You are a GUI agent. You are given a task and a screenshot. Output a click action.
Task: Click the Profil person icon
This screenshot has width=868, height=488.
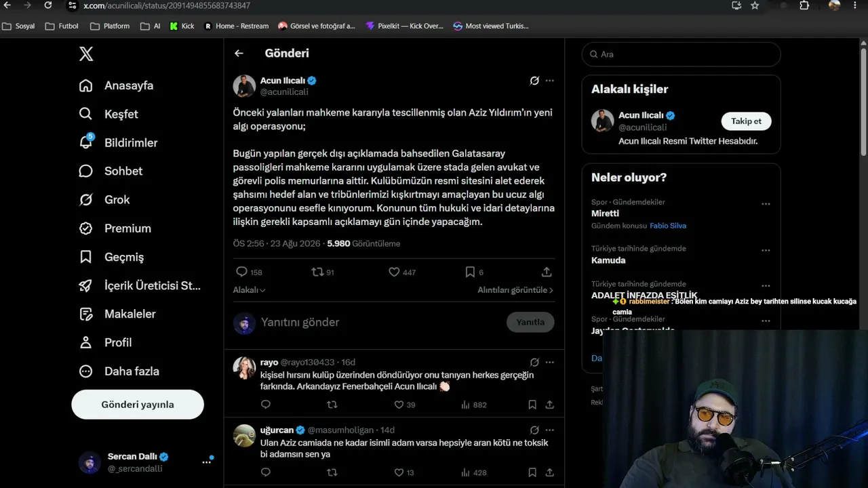point(86,342)
